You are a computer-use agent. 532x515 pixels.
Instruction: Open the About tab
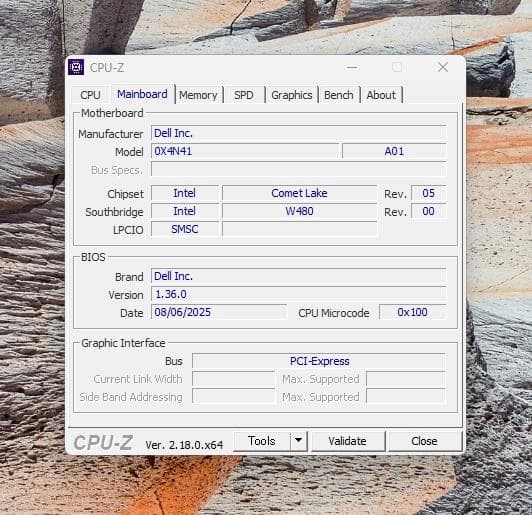[381, 95]
